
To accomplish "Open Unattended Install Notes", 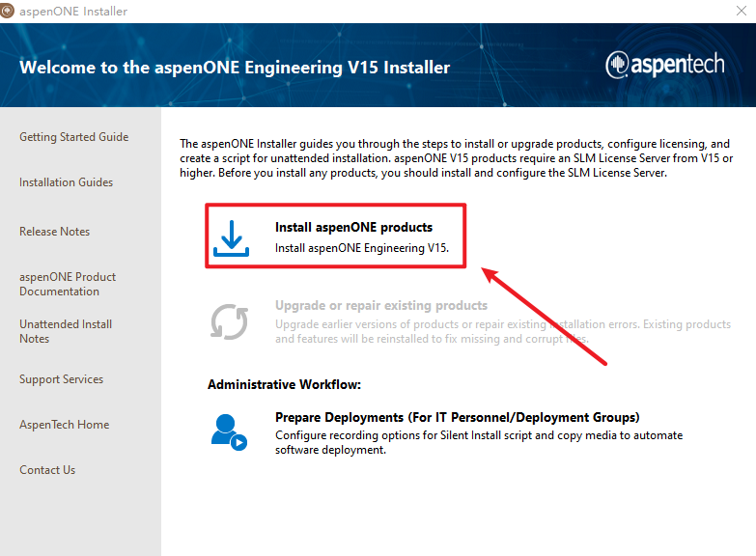I will (66, 331).
